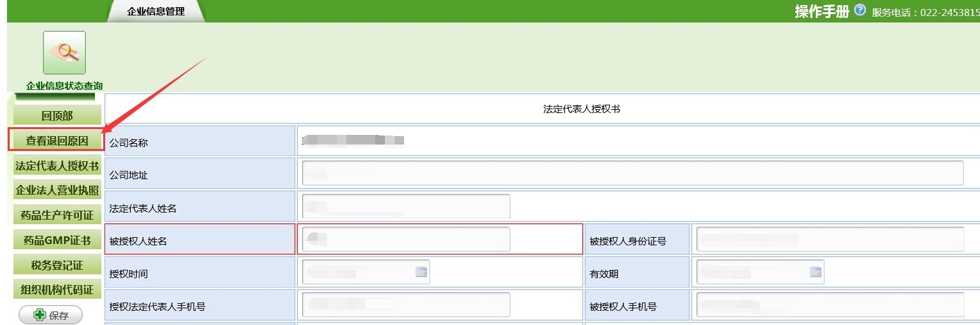Click the green plus 保存 button
Image resolution: width=980 pixels, height=325 pixels.
[51, 315]
